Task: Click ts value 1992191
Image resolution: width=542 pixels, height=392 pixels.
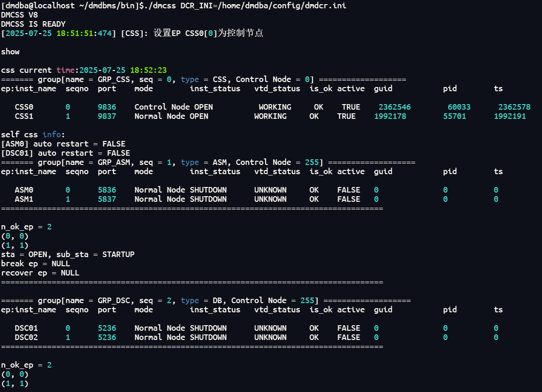Action: point(510,116)
